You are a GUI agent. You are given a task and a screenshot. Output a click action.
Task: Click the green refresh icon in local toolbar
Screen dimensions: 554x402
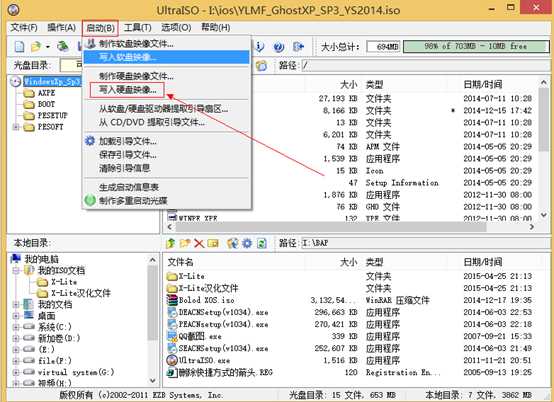tap(261, 243)
